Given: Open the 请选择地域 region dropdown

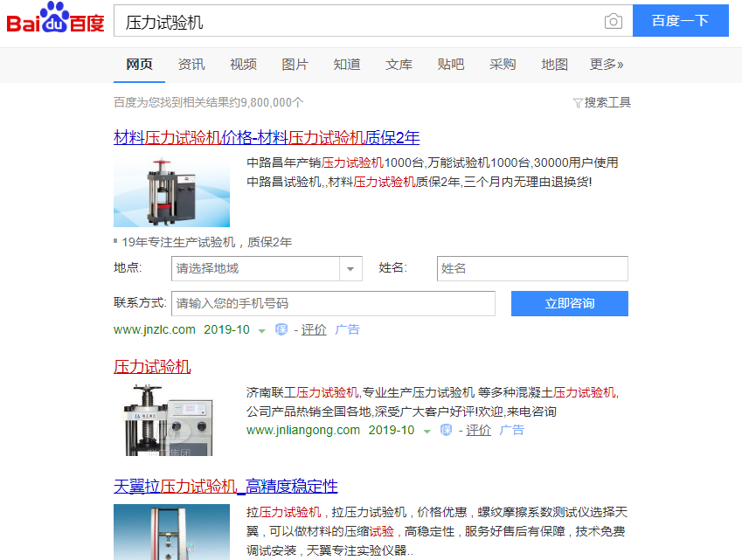Looking at the screenshot, I should 267,269.
